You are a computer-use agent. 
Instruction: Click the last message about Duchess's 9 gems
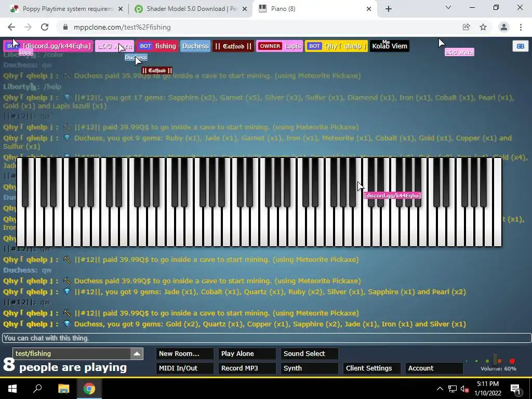click(x=234, y=324)
